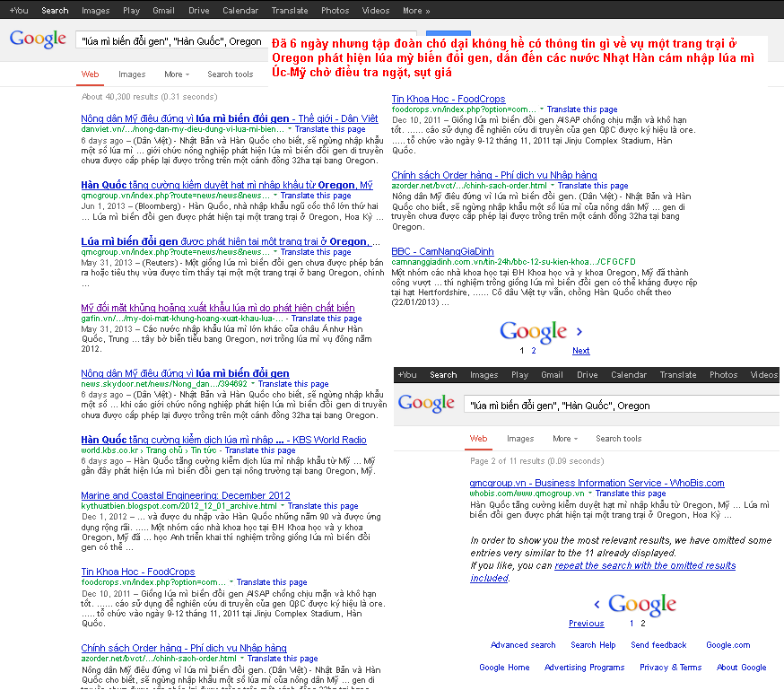Click +You in the top black bar

pyautogui.click(x=19, y=10)
